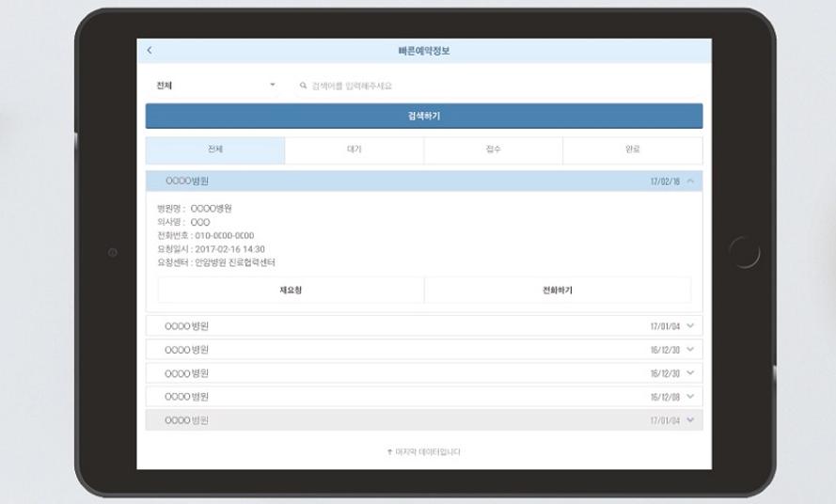Collapse the 17/02/16 row using its chevron
836x504 pixels.
coord(691,181)
